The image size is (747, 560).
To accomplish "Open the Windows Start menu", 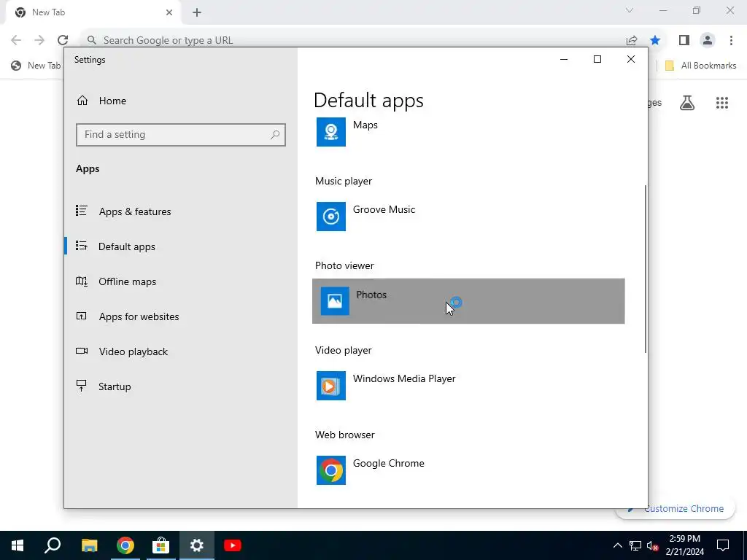I will [x=18, y=545].
